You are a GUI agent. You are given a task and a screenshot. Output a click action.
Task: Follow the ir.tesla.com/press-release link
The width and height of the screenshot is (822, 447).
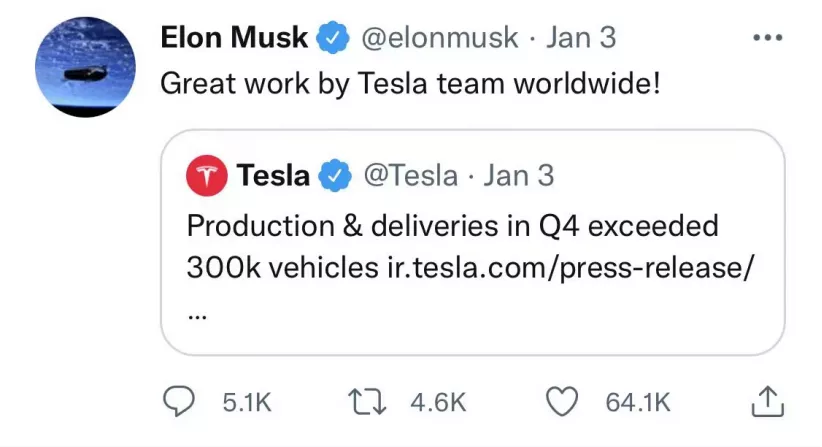click(571, 268)
